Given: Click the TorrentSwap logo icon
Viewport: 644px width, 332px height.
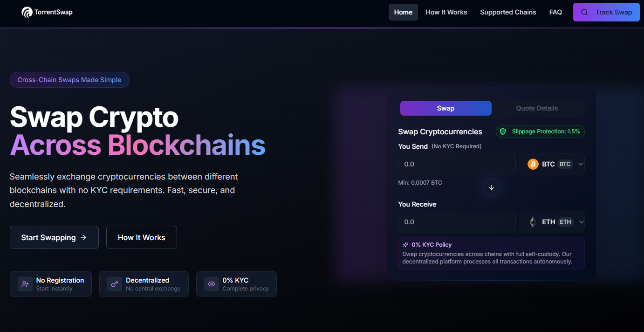Looking at the screenshot, I should click(x=27, y=12).
